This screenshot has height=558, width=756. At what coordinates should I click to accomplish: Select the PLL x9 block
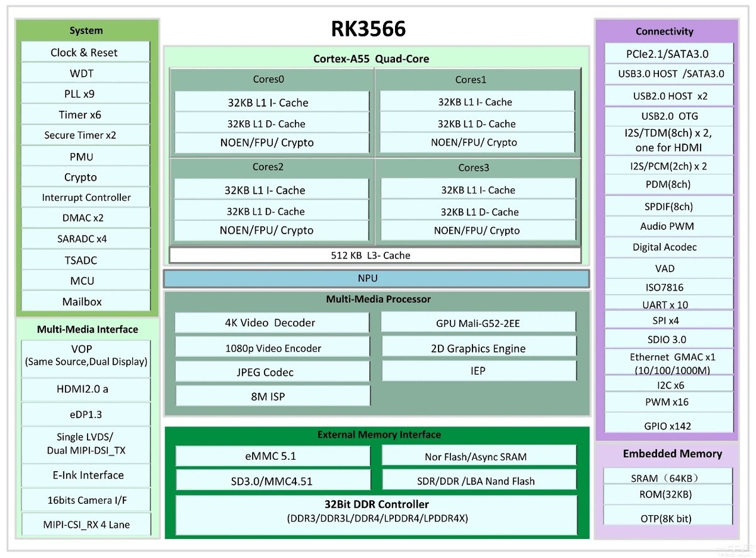(x=85, y=94)
